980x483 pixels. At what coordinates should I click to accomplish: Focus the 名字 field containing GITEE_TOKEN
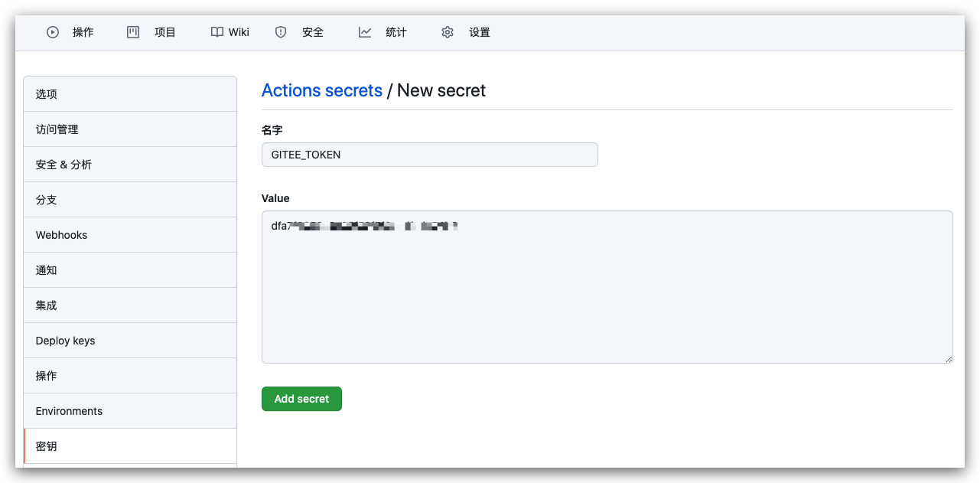pos(430,155)
